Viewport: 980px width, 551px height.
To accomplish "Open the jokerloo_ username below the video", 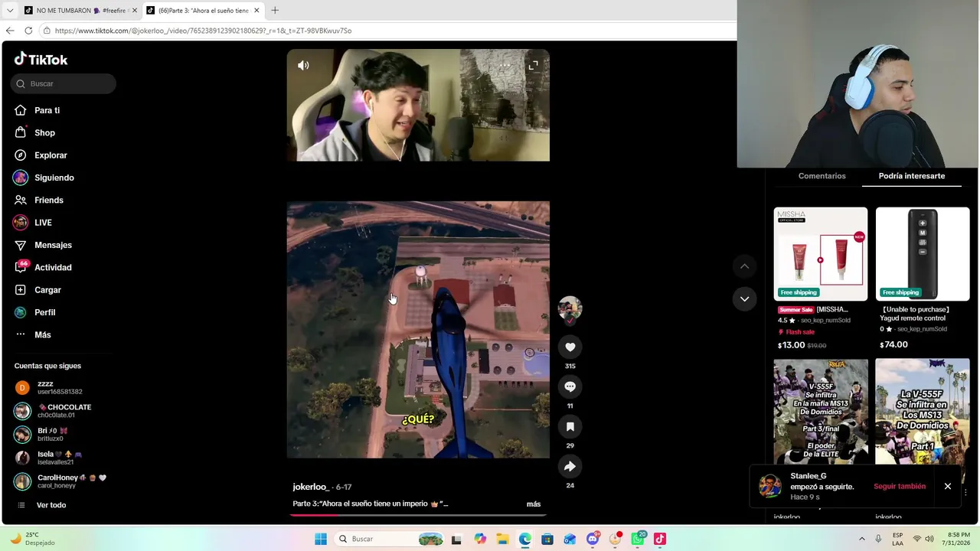I will point(310,487).
